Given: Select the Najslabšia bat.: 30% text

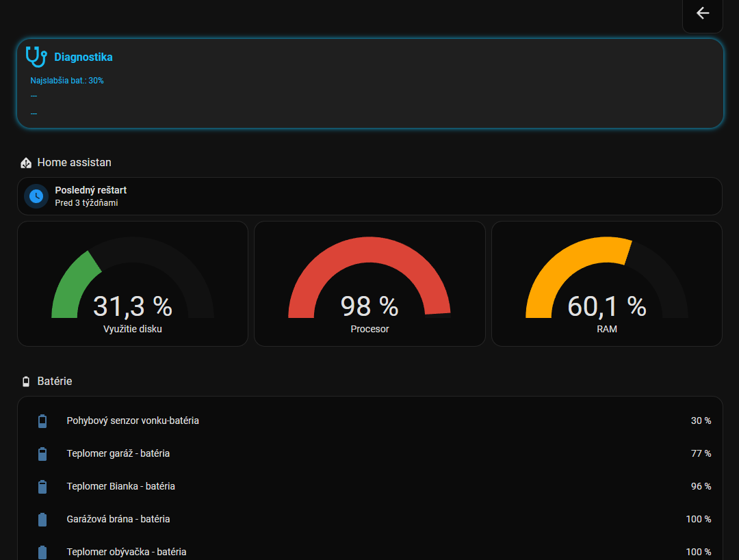Looking at the screenshot, I should click(67, 81).
